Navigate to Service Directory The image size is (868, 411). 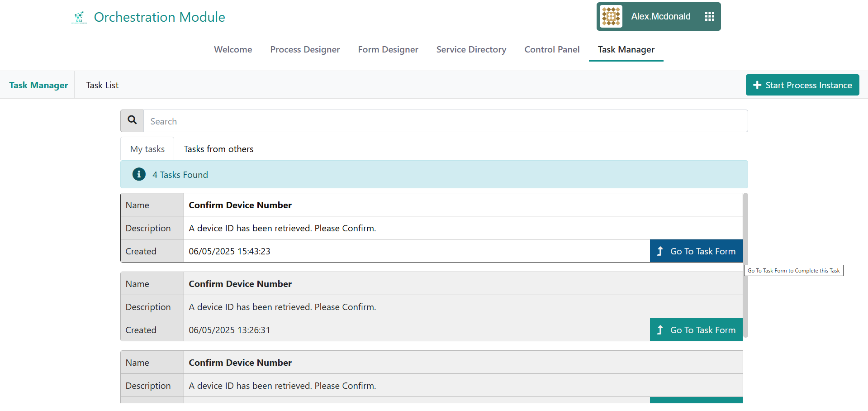[x=471, y=49]
